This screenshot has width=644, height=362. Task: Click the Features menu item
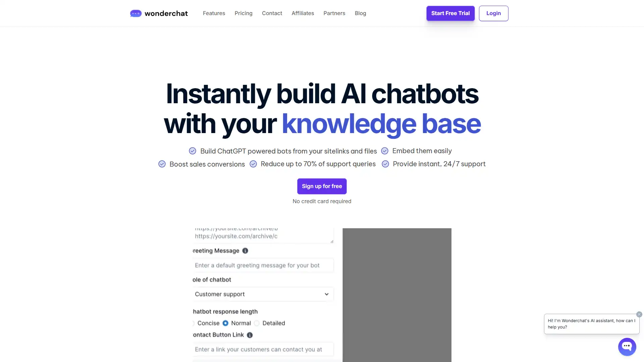[x=214, y=13]
